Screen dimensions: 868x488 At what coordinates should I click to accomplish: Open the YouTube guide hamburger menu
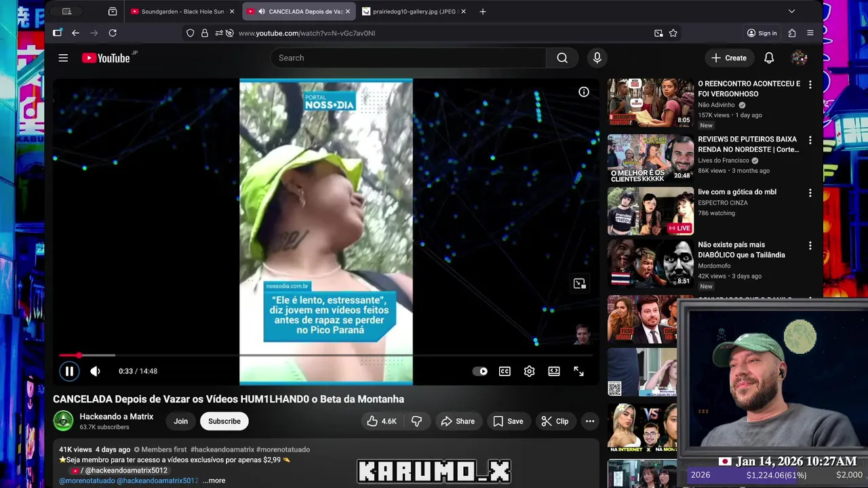pos(63,58)
